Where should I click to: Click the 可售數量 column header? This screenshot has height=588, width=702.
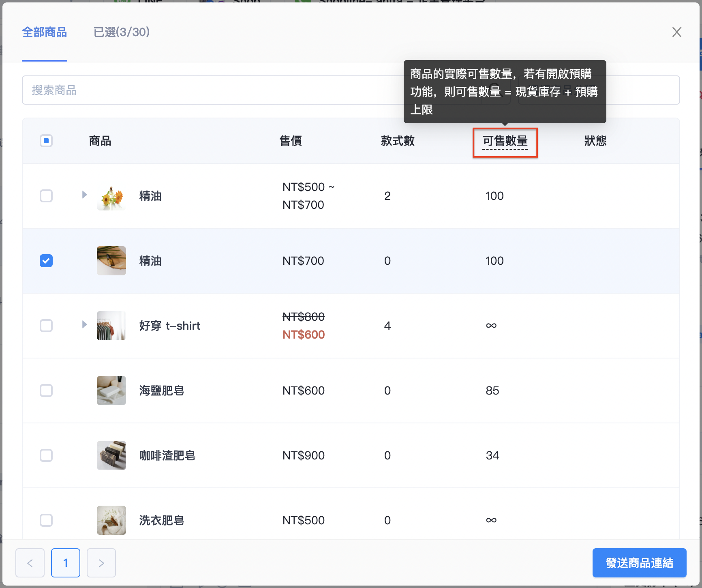[505, 141]
